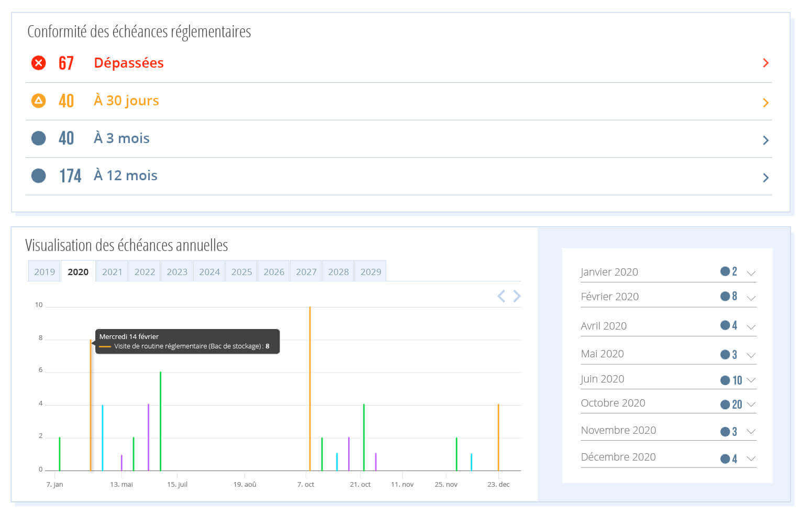
Task: Open the Dépassées deadlines label
Action: 129,63
